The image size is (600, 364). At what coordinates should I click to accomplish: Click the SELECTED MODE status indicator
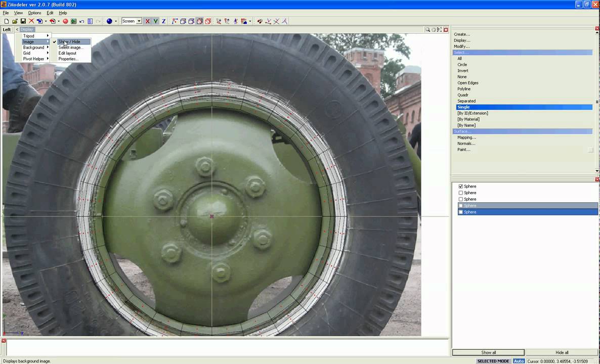coord(493,361)
